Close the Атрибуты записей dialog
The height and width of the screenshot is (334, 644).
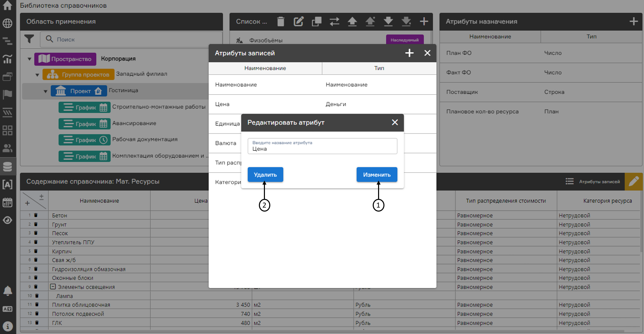[427, 53]
